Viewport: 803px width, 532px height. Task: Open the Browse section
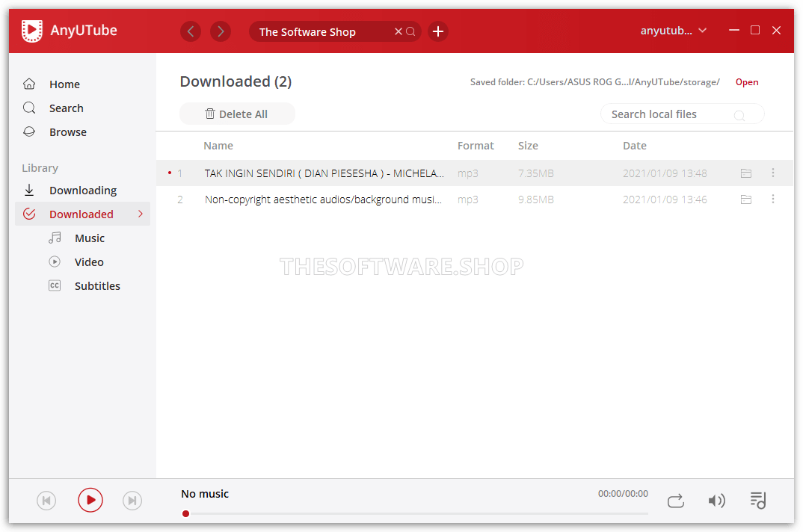[68, 132]
